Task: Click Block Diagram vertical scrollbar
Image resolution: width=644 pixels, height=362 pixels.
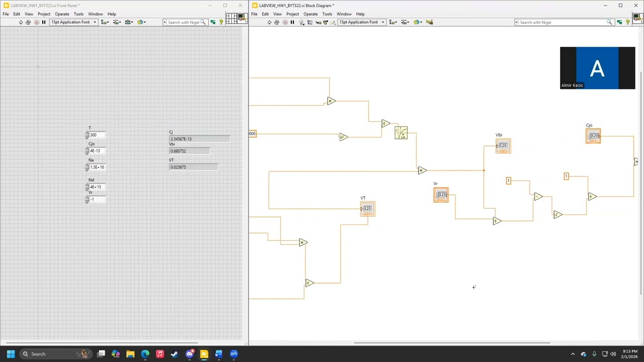Action: pos(641,184)
